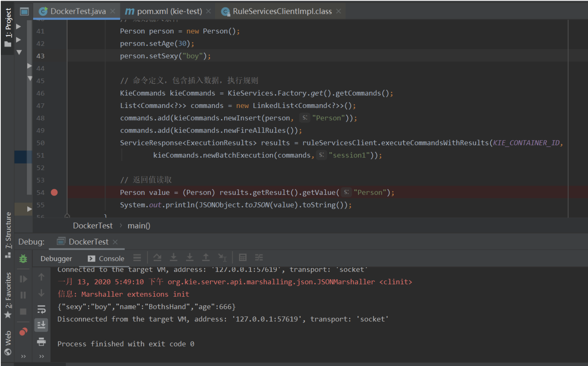Toggle the breakpoint on line 54
588x366 pixels.
tap(54, 193)
